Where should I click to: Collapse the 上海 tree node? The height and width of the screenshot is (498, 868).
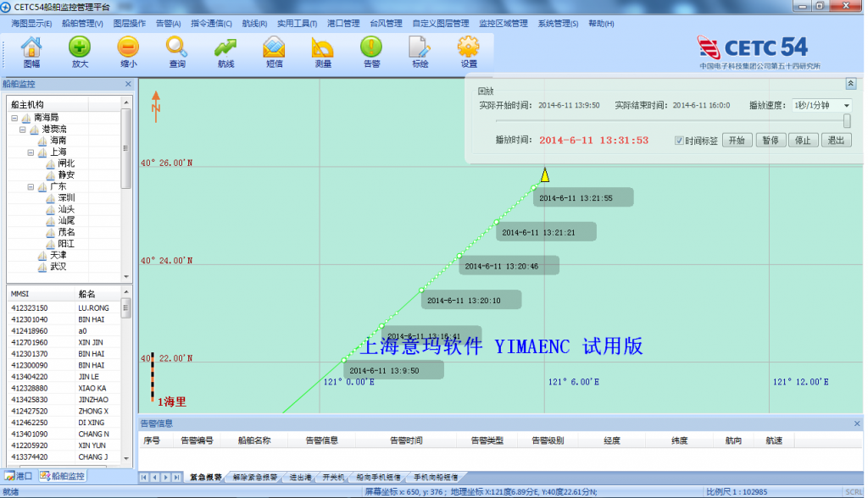(31, 152)
